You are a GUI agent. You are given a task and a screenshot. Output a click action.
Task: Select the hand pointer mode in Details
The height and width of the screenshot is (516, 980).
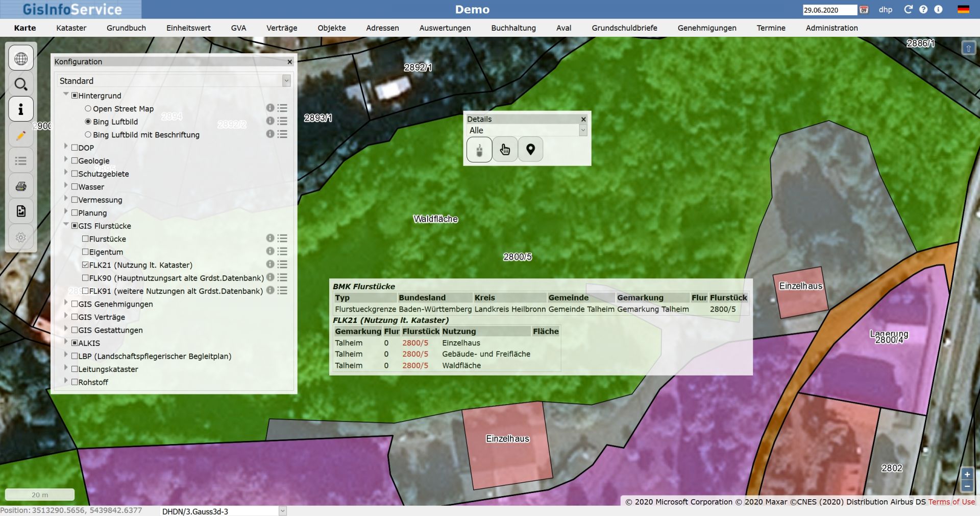pos(505,150)
